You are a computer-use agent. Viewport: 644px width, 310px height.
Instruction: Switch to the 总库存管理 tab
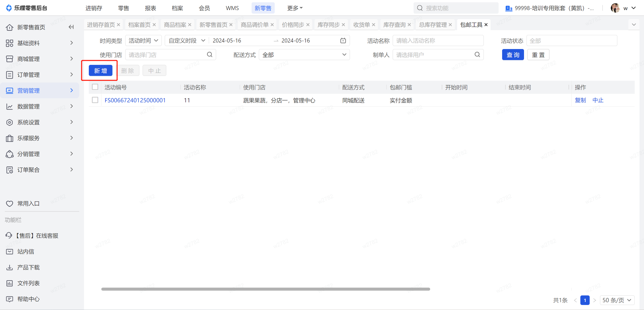tap(433, 25)
